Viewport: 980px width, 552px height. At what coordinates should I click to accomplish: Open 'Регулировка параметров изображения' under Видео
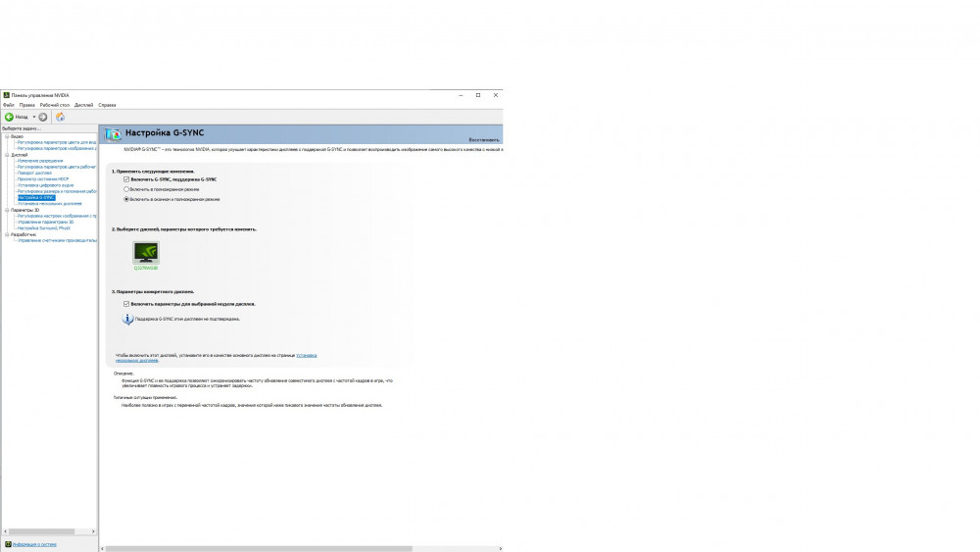tap(57, 149)
